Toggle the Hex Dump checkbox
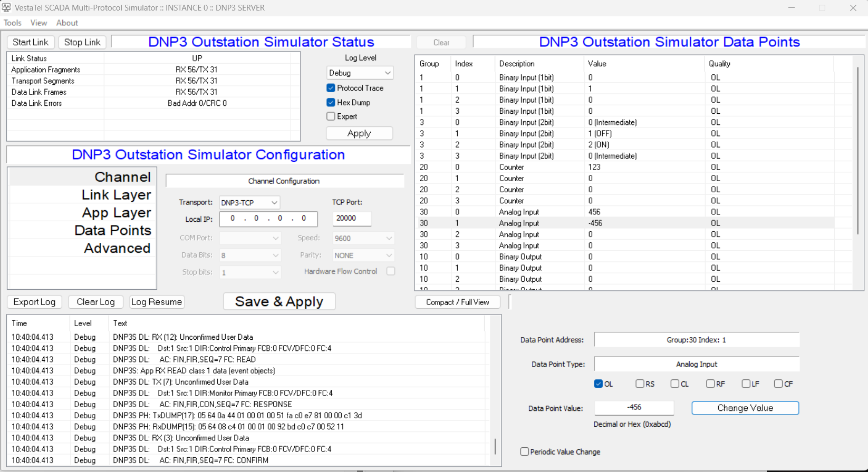868x472 pixels. (331, 102)
